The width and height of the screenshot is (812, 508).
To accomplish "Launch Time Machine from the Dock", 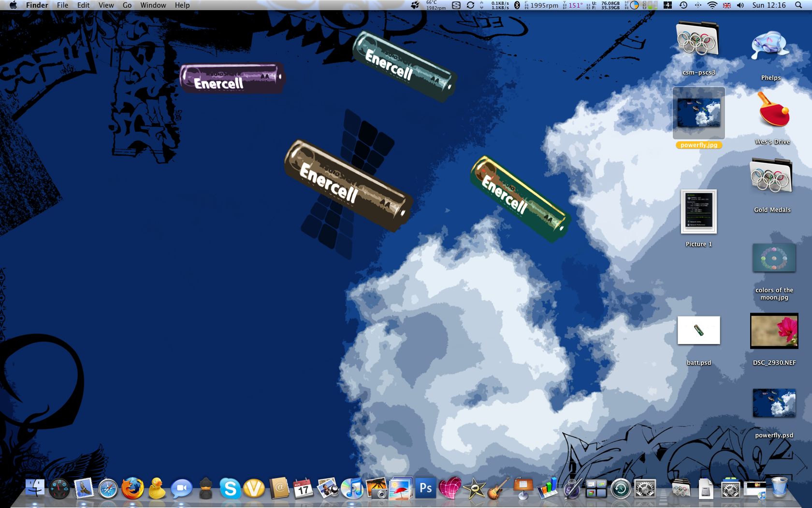I will (x=621, y=488).
